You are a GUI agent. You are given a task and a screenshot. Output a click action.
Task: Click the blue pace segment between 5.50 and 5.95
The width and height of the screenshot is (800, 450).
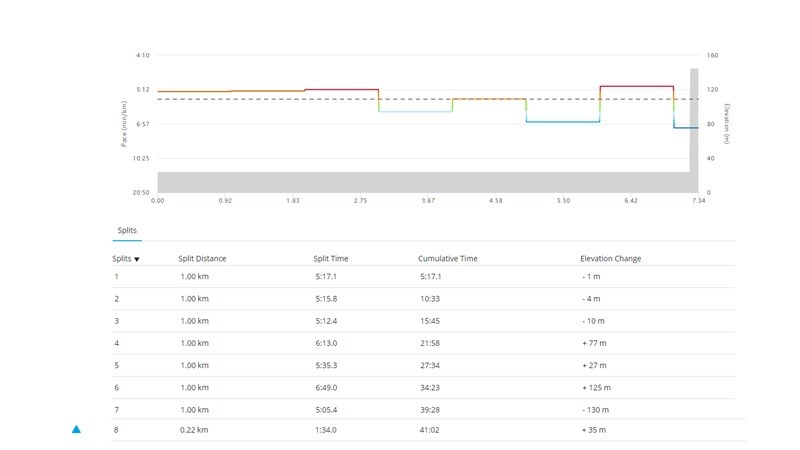click(562, 122)
